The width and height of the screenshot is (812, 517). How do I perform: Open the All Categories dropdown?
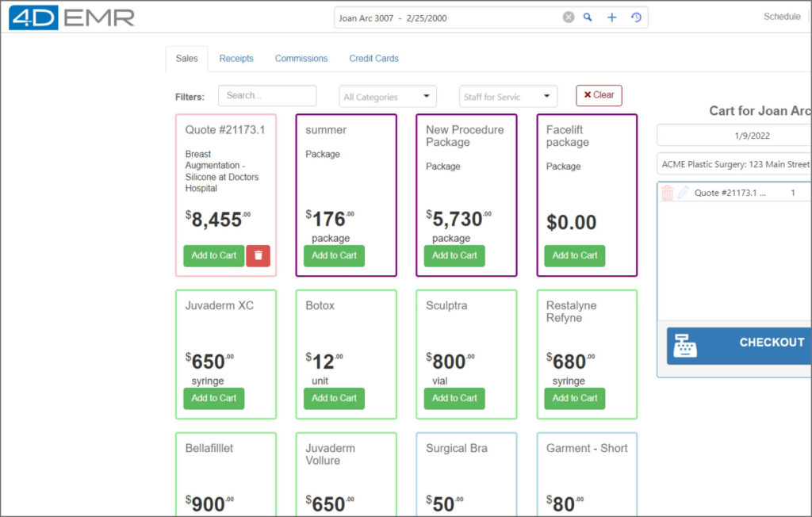pyautogui.click(x=388, y=97)
